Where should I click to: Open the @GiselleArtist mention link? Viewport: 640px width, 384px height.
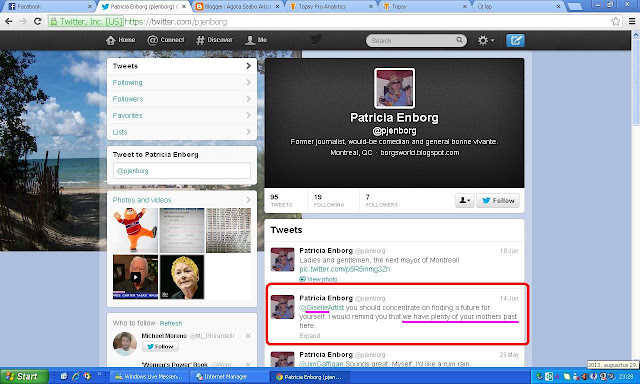coord(322,307)
